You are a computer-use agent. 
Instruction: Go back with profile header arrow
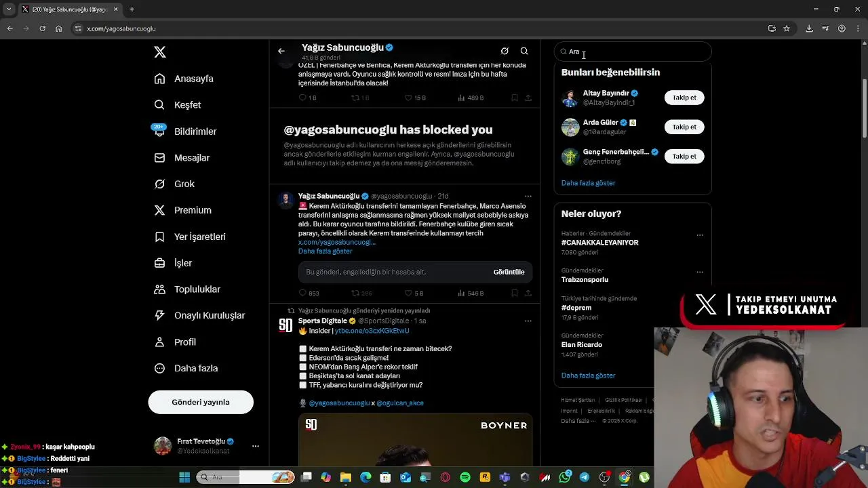click(281, 51)
